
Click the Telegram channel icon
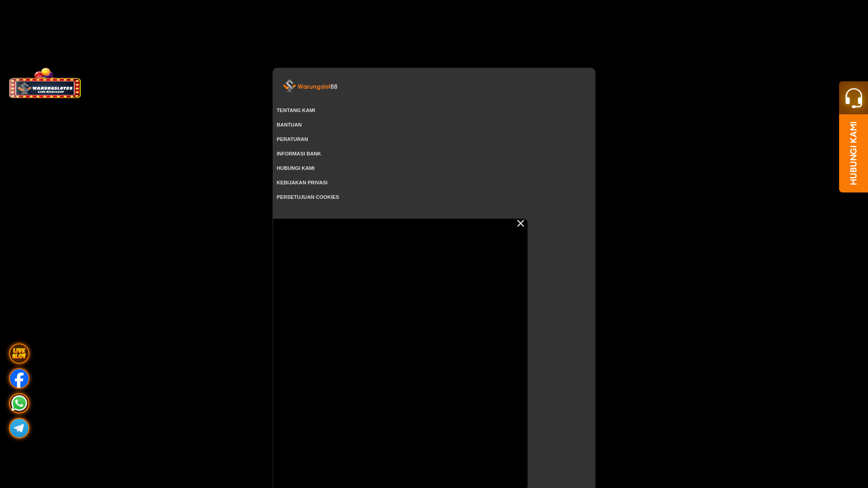tap(19, 428)
